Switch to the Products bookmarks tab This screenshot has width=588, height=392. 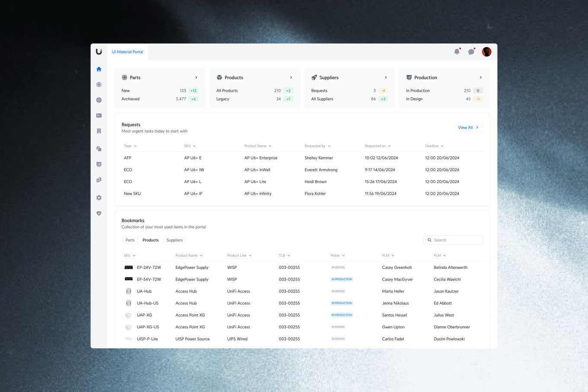[150, 240]
